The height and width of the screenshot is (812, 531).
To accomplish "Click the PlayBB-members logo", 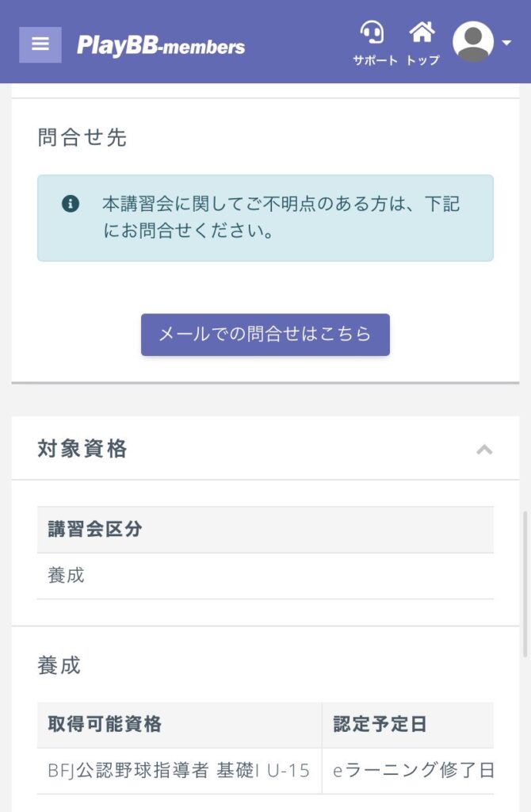I will pyautogui.click(x=161, y=46).
